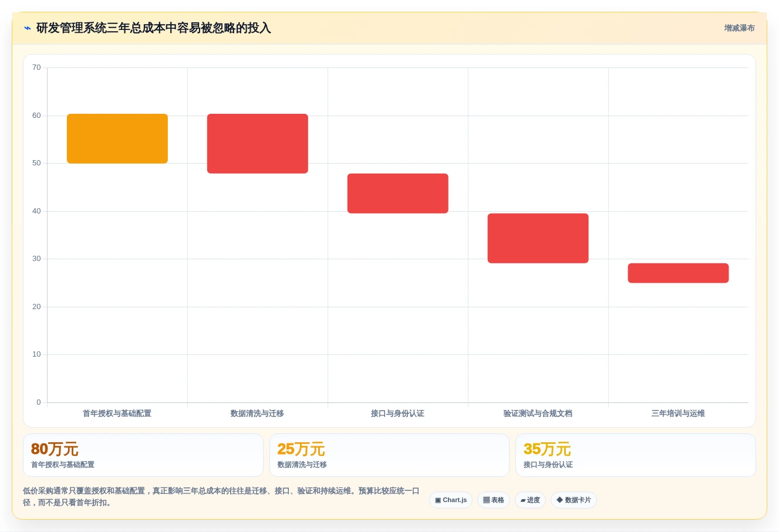Open the 80万元 首年授权与基础配置 card
Viewport: 779px width, 532px height.
point(143,455)
